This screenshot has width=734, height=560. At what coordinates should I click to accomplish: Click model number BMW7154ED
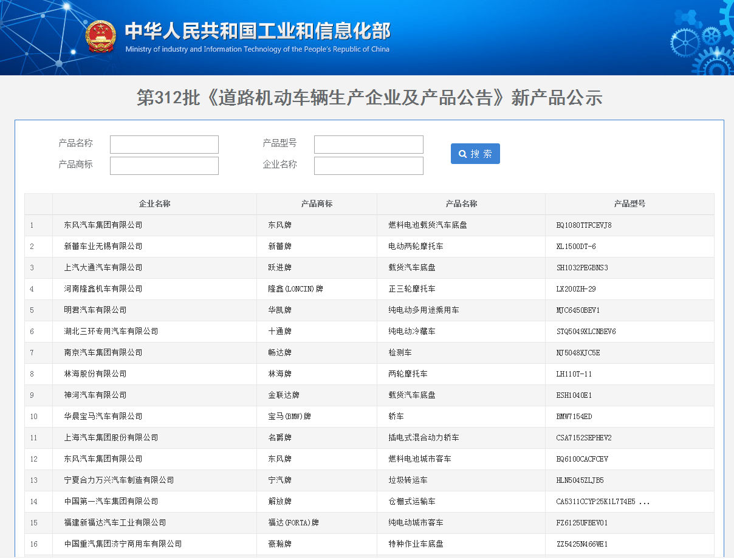(574, 417)
